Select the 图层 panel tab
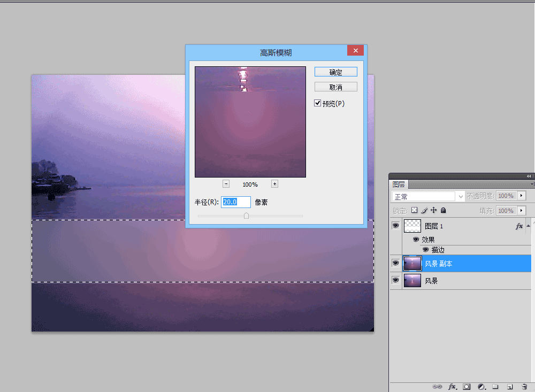 pyautogui.click(x=399, y=185)
